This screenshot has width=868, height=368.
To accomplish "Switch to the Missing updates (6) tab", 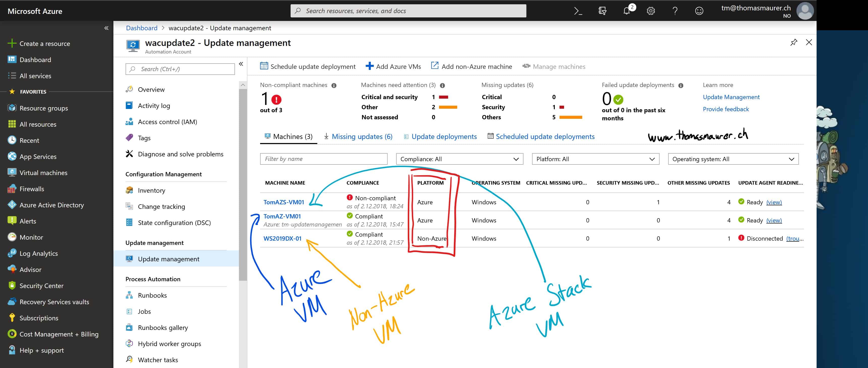I will point(358,137).
